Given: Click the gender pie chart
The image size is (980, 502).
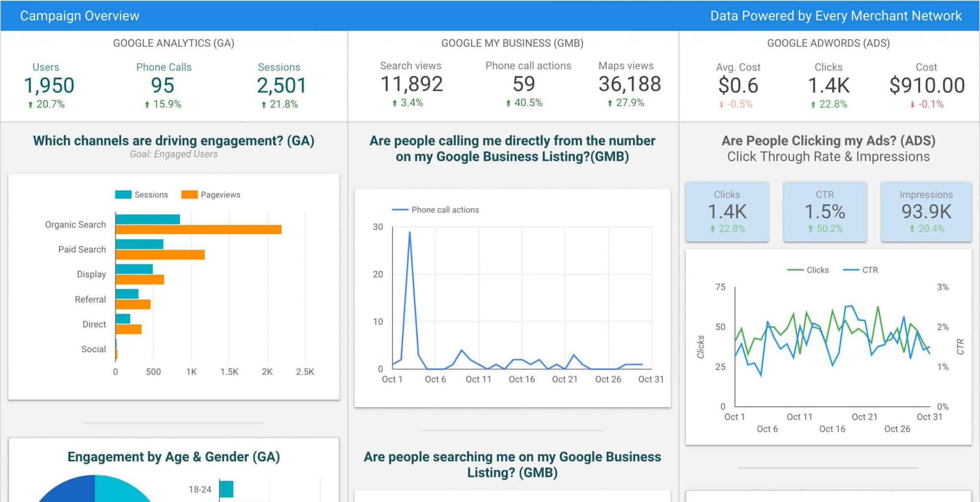Looking at the screenshot, I should 95,489.
